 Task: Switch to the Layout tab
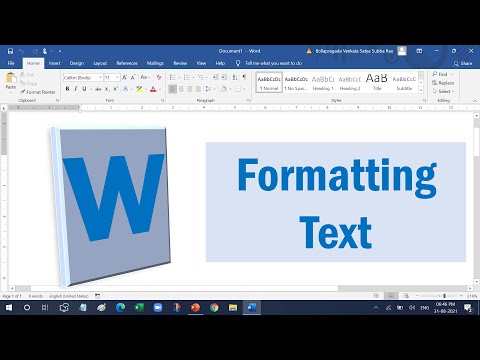100,63
